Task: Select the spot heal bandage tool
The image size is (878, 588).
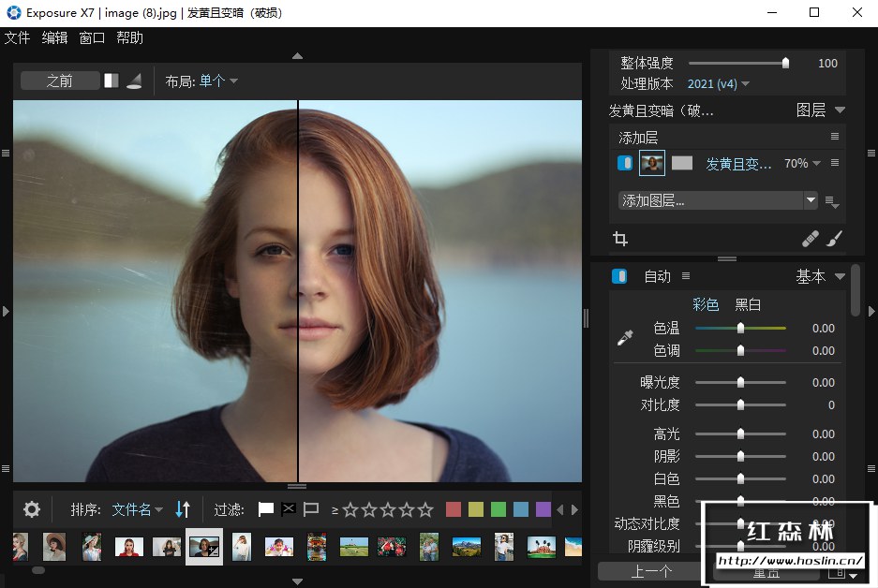Action: coord(811,240)
